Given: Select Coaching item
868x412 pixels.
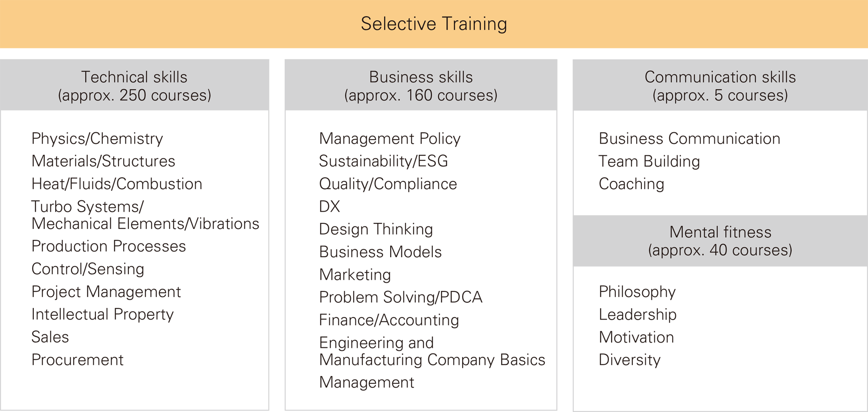Looking at the screenshot, I should point(631,184).
